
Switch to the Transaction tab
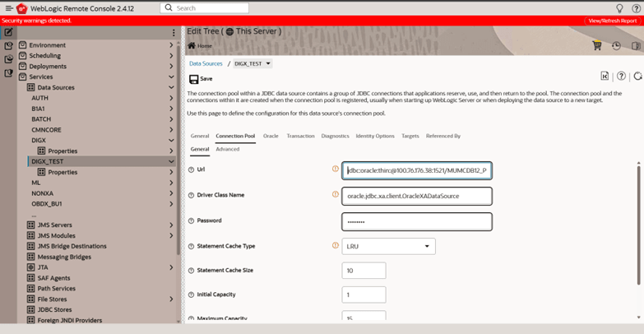pos(301,136)
